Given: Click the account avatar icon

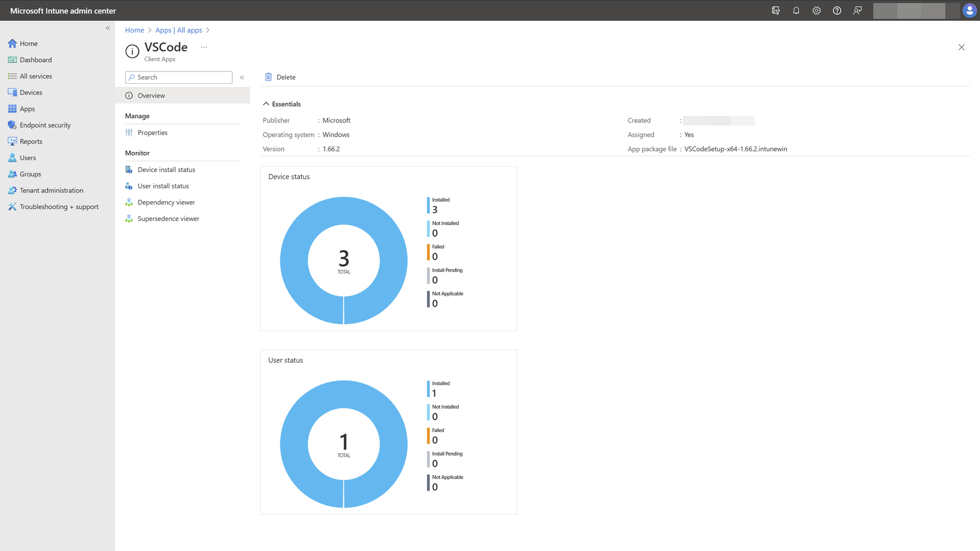Looking at the screenshot, I should [x=969, y=11].
